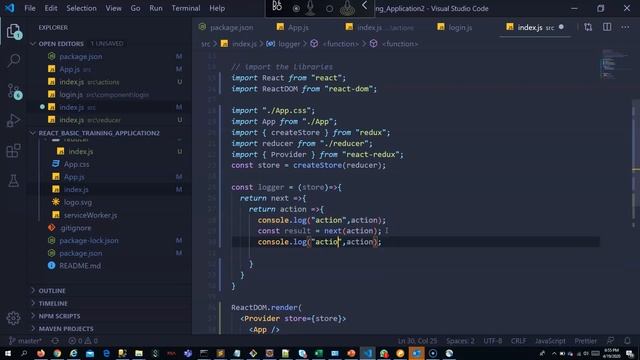Open App.css in the file tree
Image resolution: width=640 pixels, height=360 pixels.
(76, 164)
